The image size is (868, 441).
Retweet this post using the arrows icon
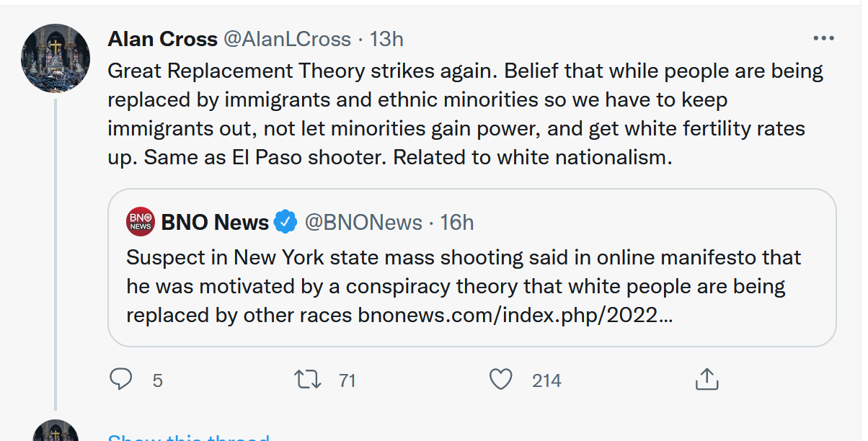(x=308, y=379)
